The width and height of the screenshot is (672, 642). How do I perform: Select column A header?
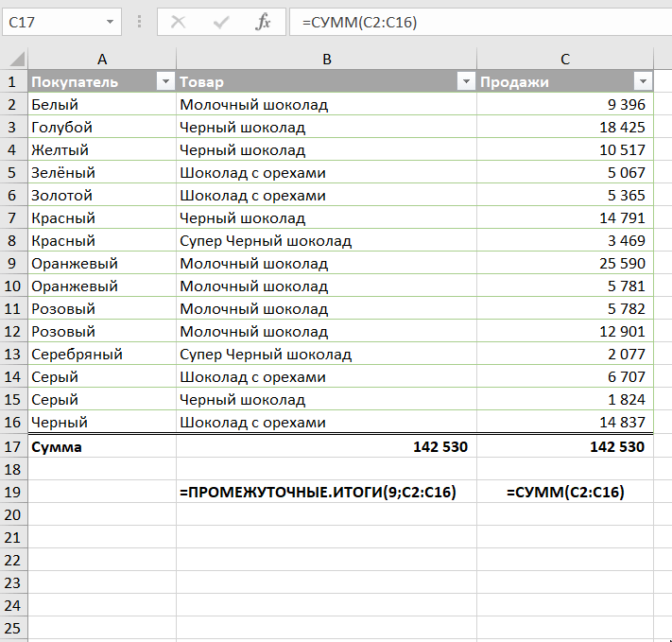[x=102, y=60]
